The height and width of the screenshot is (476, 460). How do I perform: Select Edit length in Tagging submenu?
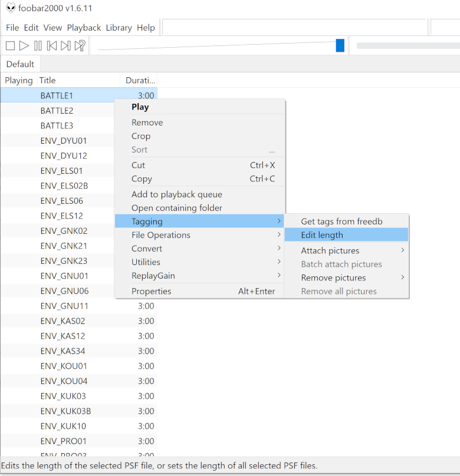(x=346, y=235)
